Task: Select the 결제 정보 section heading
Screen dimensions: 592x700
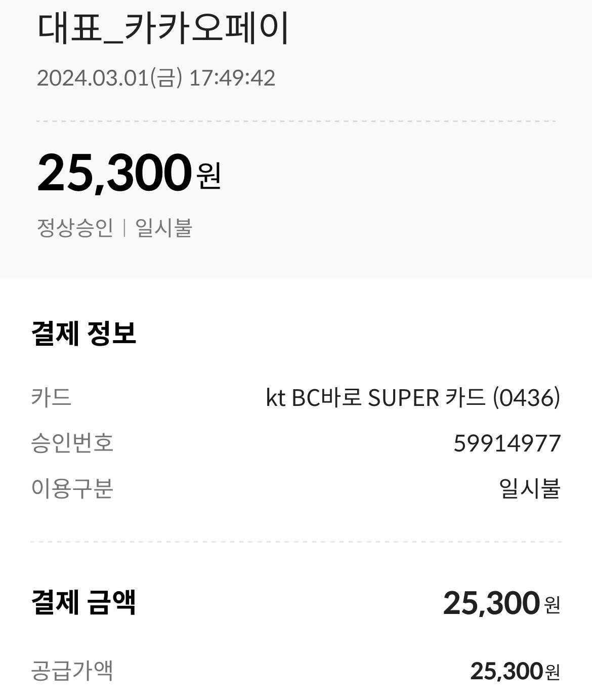Action: coord(83,334)
